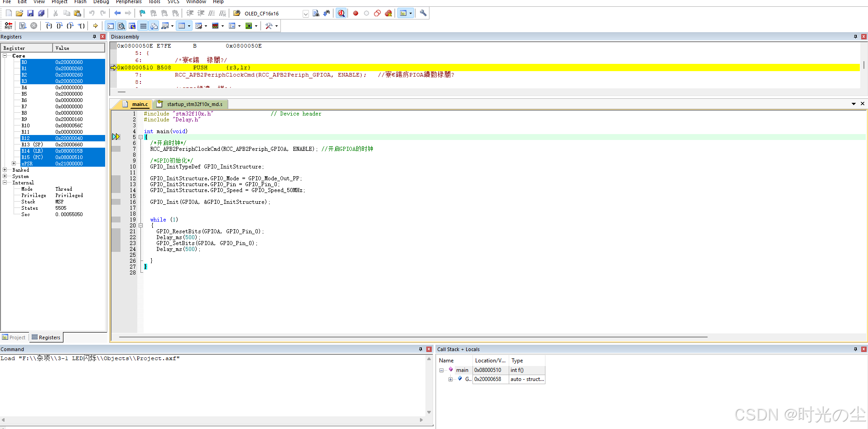The height and width of the screenshot is (429, 868).
Task: Reset the CPU with the RST icon
Action: [x=8, y=26]
